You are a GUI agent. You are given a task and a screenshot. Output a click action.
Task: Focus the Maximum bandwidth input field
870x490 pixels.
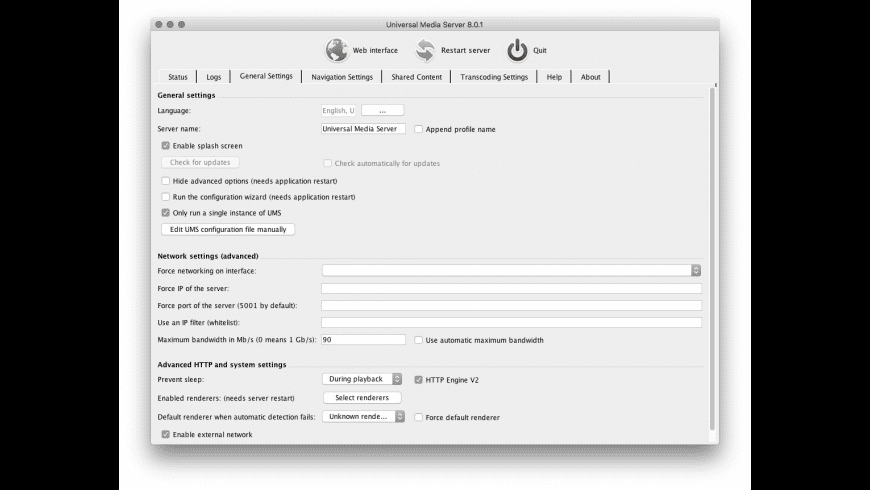[x=363, y=340]
